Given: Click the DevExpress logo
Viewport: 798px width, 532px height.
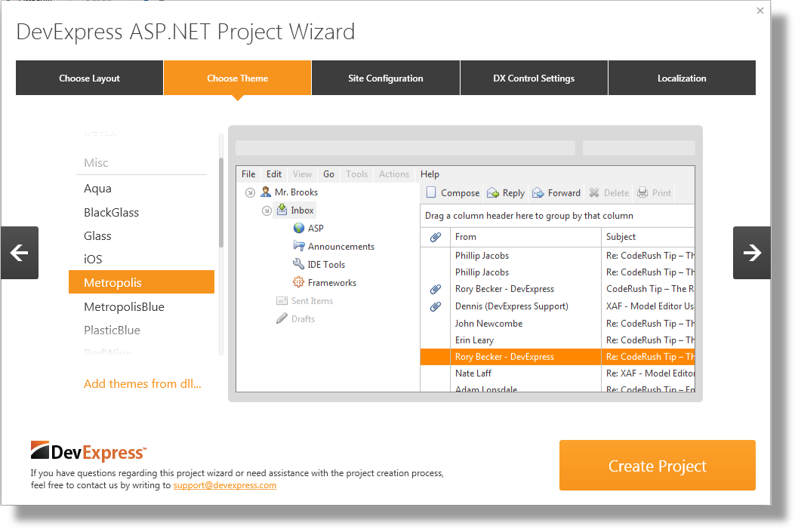Looking at the screenshot, I should 88,451.
